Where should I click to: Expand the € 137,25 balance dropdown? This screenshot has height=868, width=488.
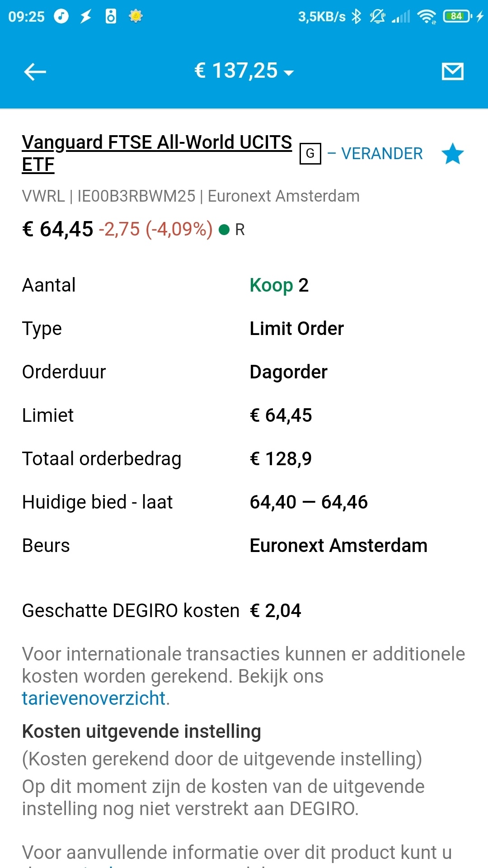[x=244, y=71]
